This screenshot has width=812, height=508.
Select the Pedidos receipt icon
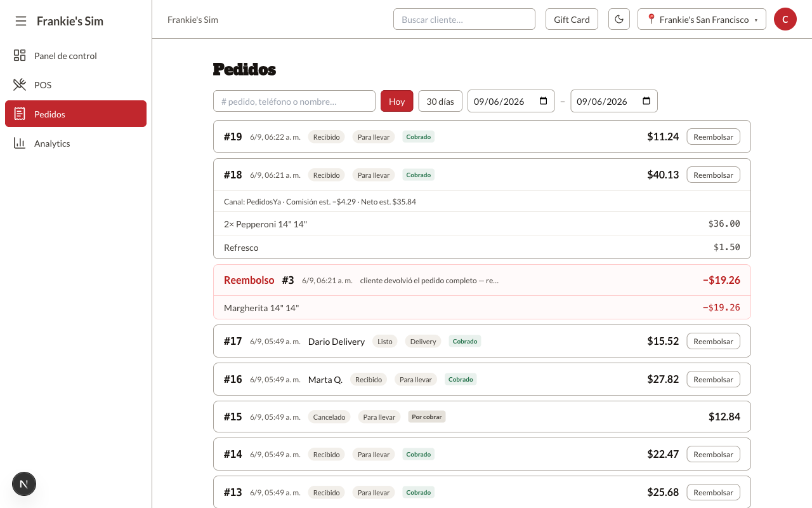click(x=20, y=114)
